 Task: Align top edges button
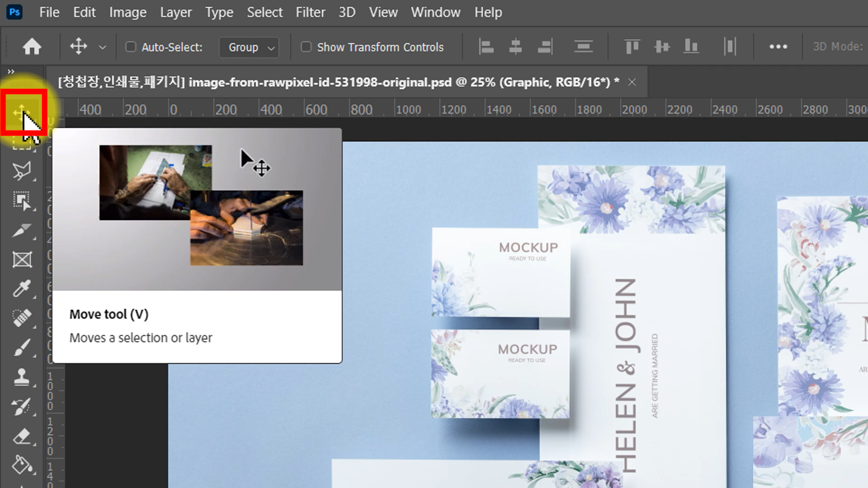tap(632, 47)
